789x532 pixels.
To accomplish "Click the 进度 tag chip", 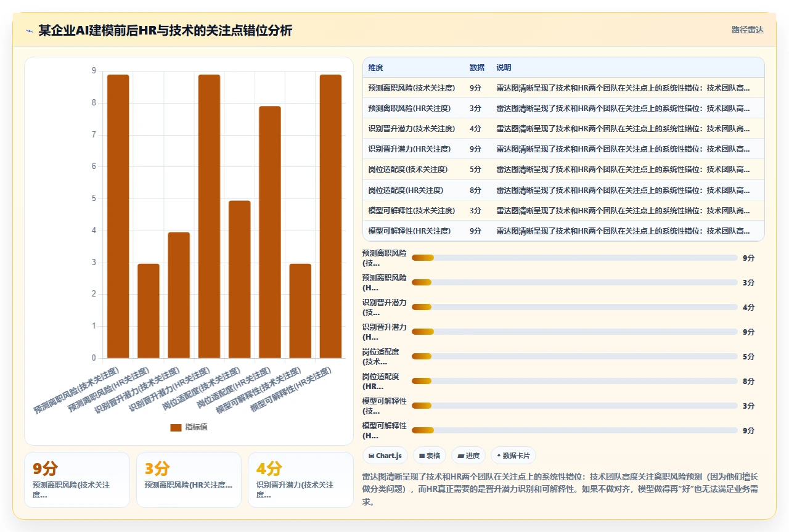I will (468, 456).
